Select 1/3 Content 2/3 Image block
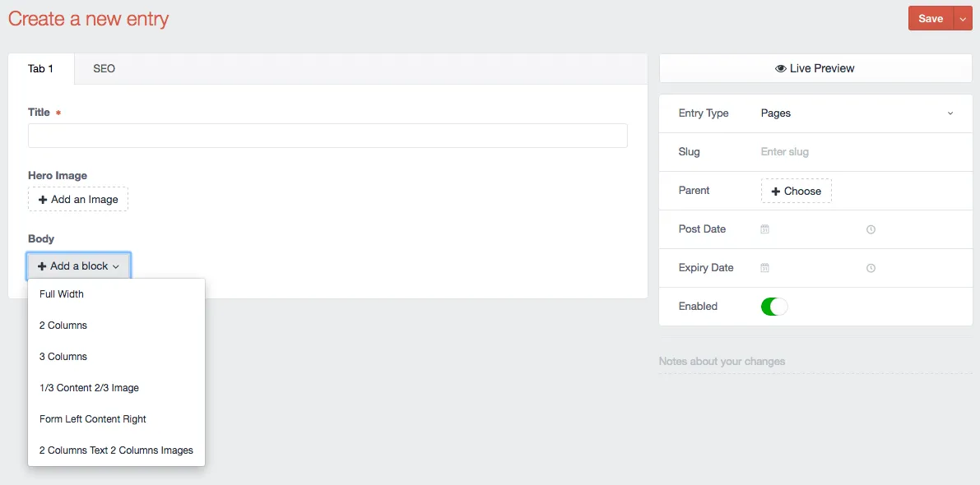 [116, 388]
